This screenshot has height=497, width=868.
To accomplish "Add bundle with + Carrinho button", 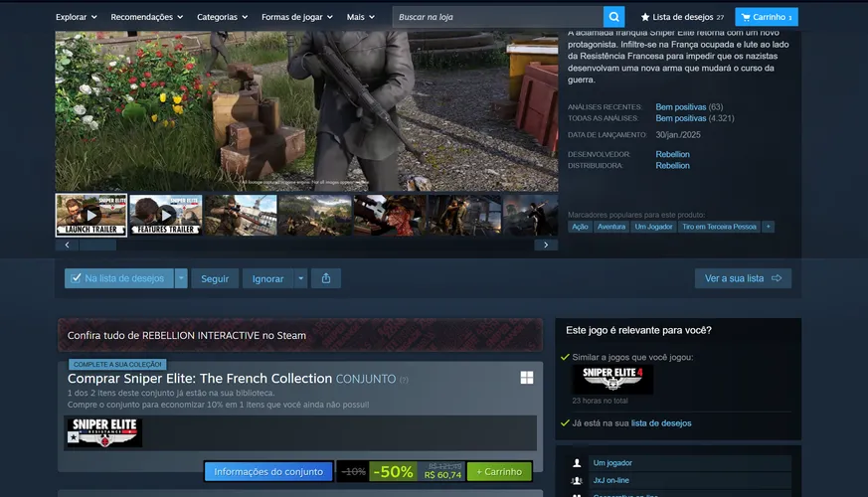I will point(499,471).
